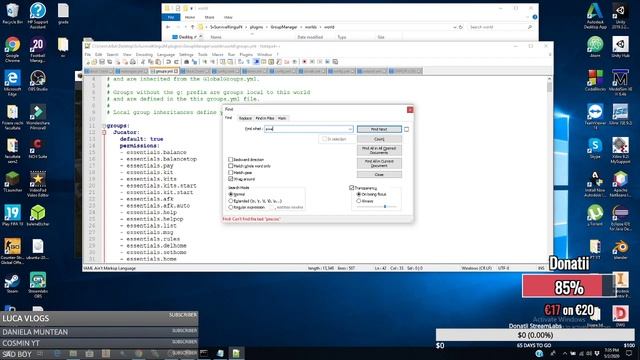
Task: Open Home ribbon tab in File Explorer
Action: pyautogui.click(x=190, y=17)
